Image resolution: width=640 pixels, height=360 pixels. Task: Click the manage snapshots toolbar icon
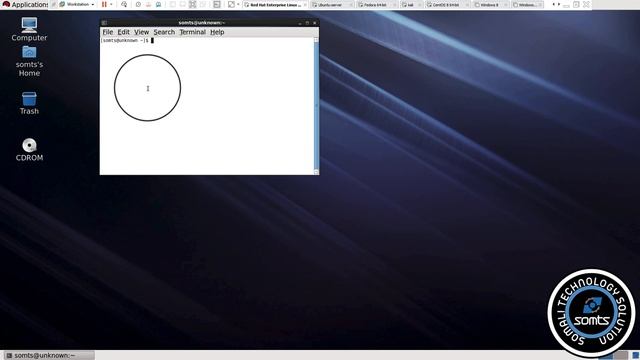[158, 4]
